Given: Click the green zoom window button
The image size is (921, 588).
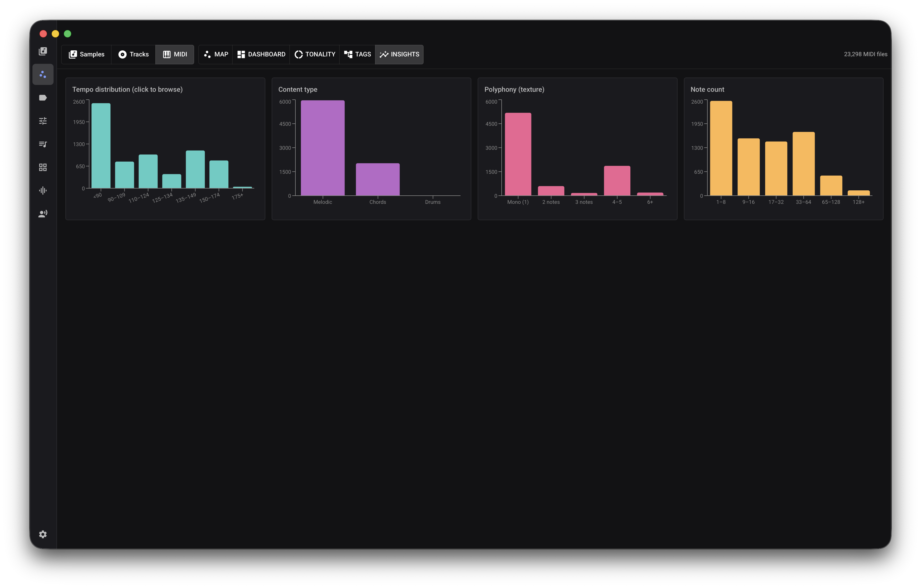Looking at the screenshot, I should [x=68, y=34].
